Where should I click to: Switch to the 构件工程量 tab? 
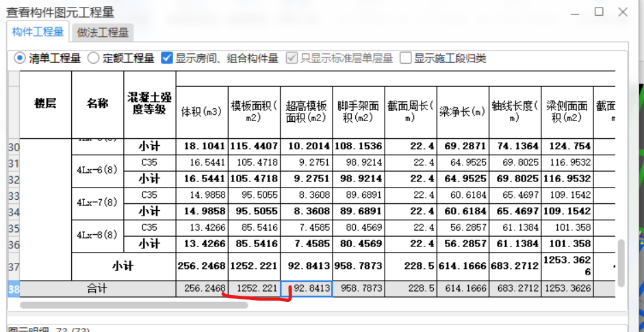tap(38, 31)
